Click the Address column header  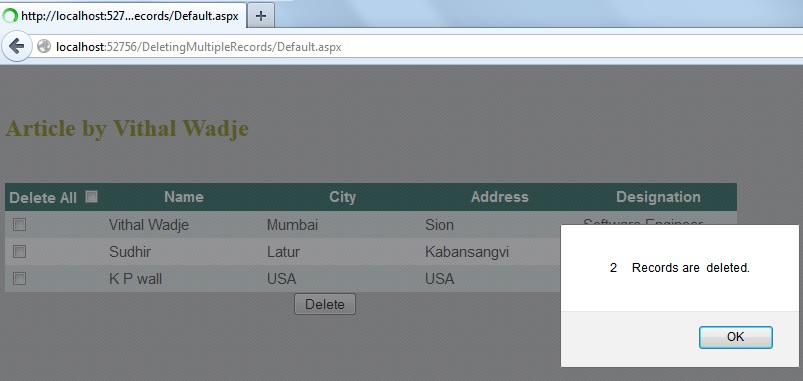[x=499, y=197]
